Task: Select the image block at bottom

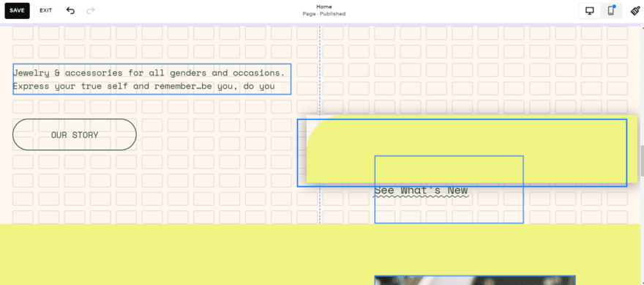Action: (x=475, y=281)
